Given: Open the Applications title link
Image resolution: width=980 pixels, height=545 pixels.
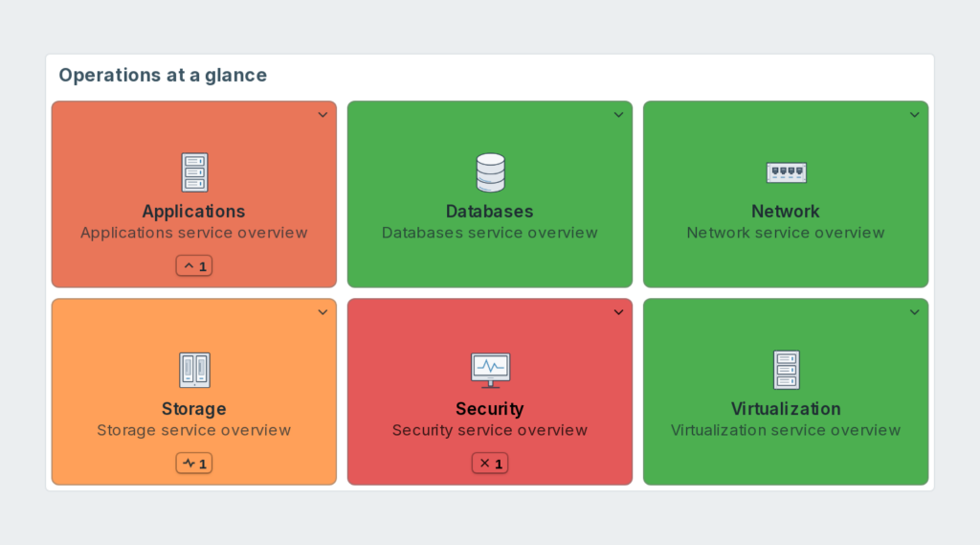Looking at the screenshot, I should 193,212.
